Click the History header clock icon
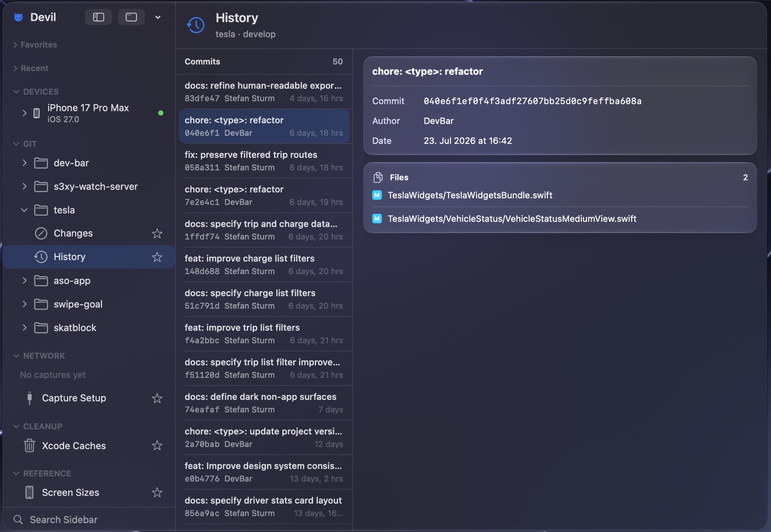Image resolution: width=771 pixels, height=532 pixels. (196, 25)
